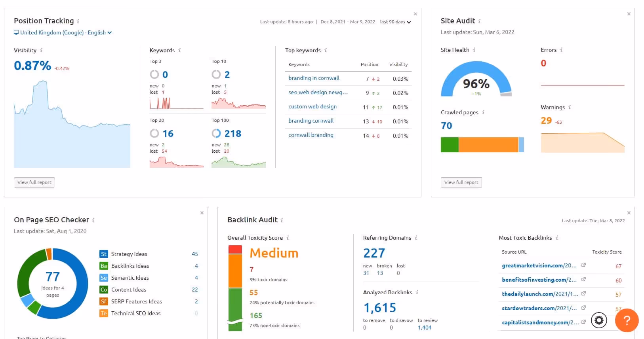Click the info icon beside Referring Domains

[x=416, y=238]
